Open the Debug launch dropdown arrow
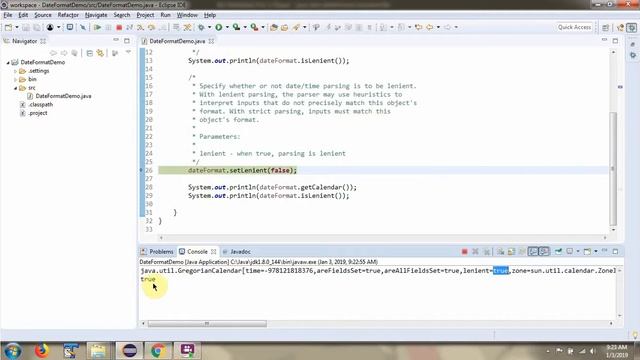640x360 pixels. point(209,27)
